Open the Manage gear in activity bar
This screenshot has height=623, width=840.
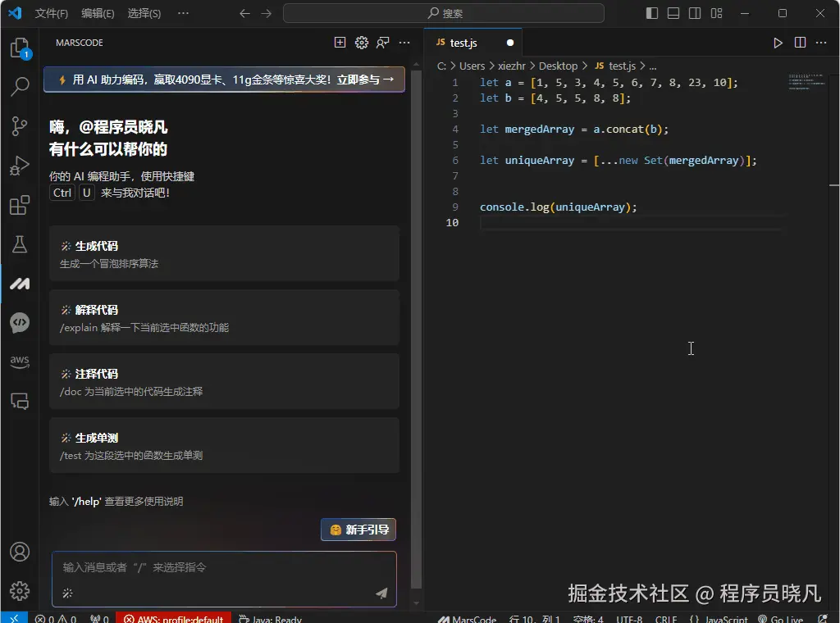(x=20, y=591)
